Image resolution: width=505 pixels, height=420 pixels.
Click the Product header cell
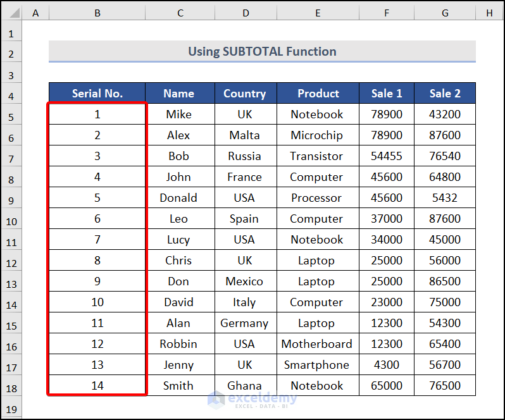click(x=318, y=93)
